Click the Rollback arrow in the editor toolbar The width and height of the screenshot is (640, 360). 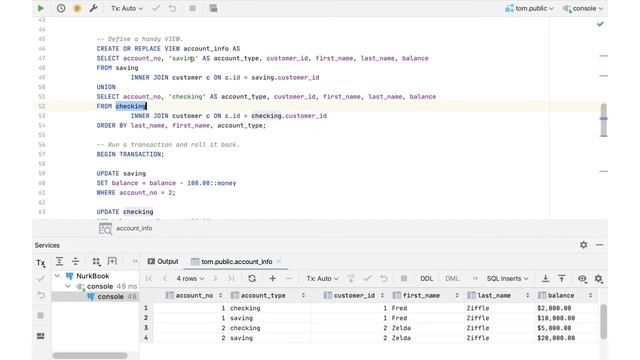[172, 8]
